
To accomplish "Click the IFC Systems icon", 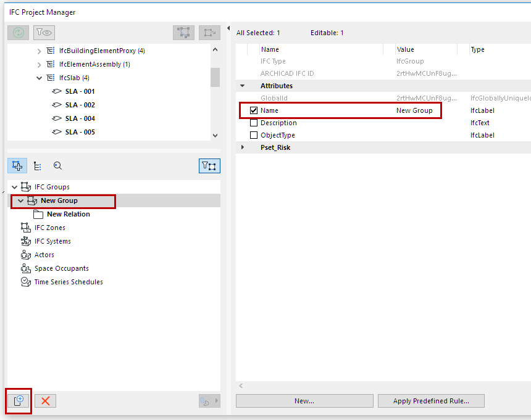I will 26,241.
